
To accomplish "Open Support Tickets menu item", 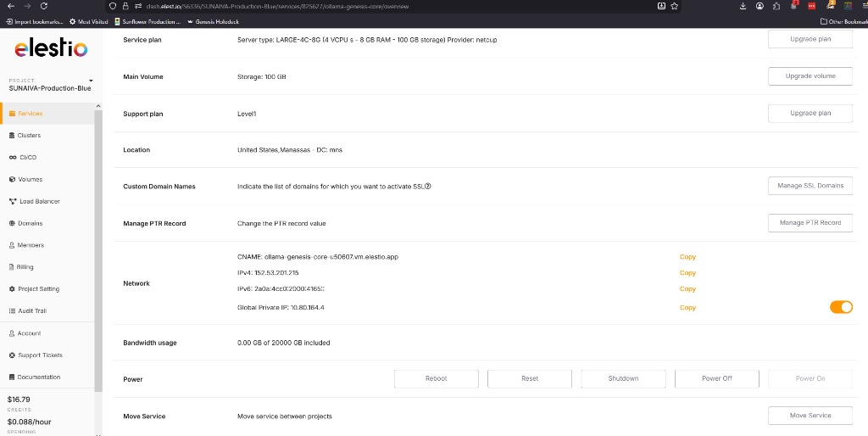I will (x=39, y=355).
